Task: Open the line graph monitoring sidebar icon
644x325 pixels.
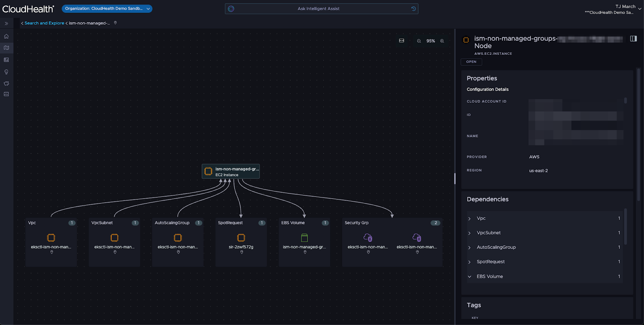Action: [x=6, y=94]
